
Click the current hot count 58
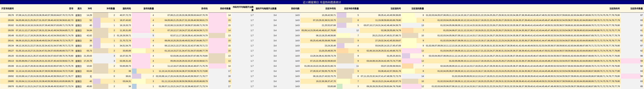click(641, 76)
